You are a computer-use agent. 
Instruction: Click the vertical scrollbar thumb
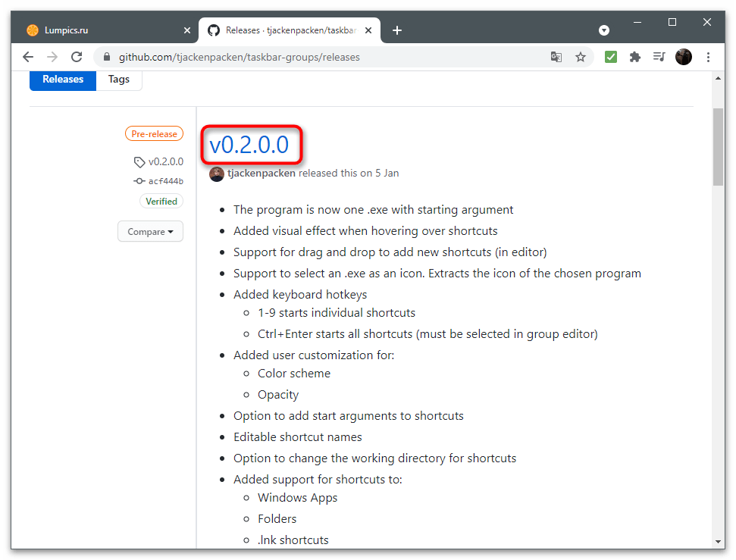click(718, 147)
